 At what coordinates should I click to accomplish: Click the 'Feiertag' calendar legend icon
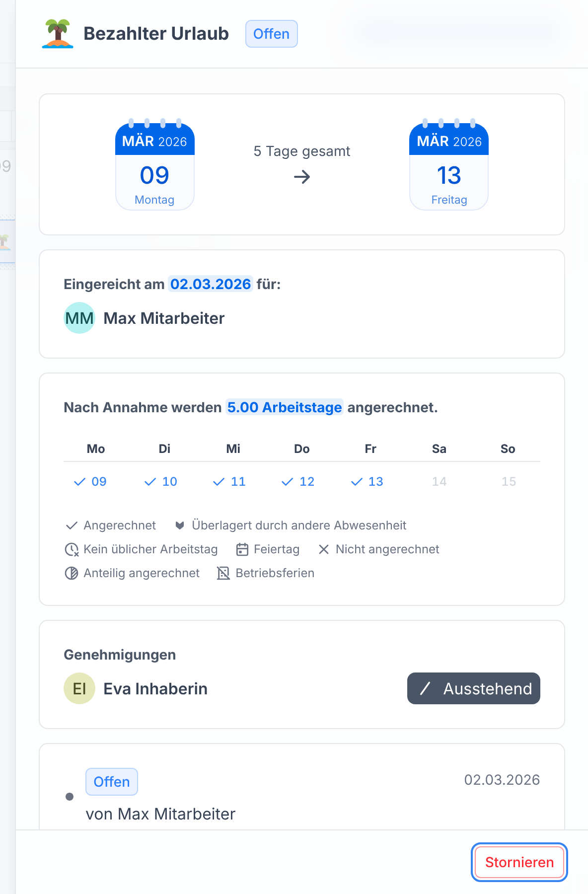pyautogui.click(x=242, y=549)
